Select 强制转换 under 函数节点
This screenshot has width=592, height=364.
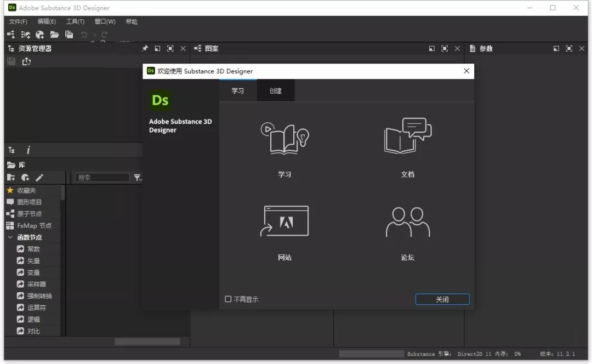[39, 295]
